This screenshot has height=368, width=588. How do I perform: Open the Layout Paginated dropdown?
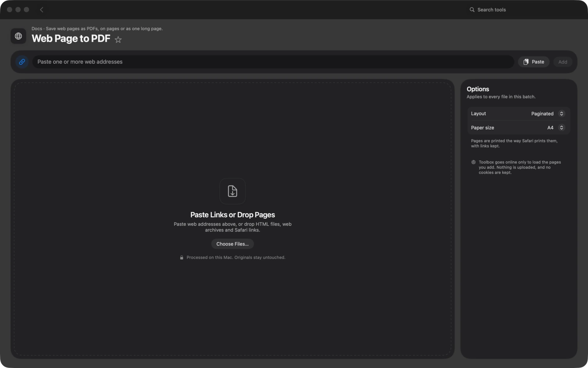point(547,114)
